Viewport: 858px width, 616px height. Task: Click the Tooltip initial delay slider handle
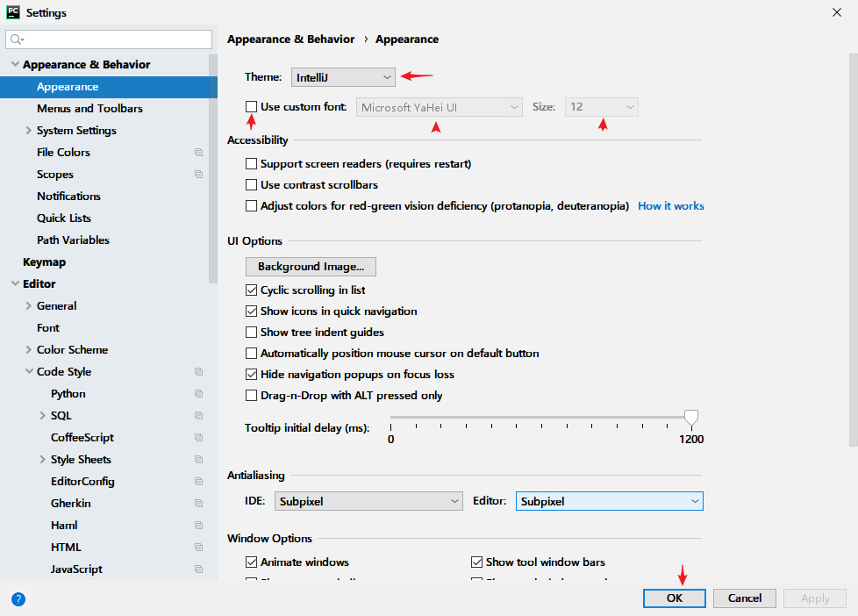tap(691, 417)
